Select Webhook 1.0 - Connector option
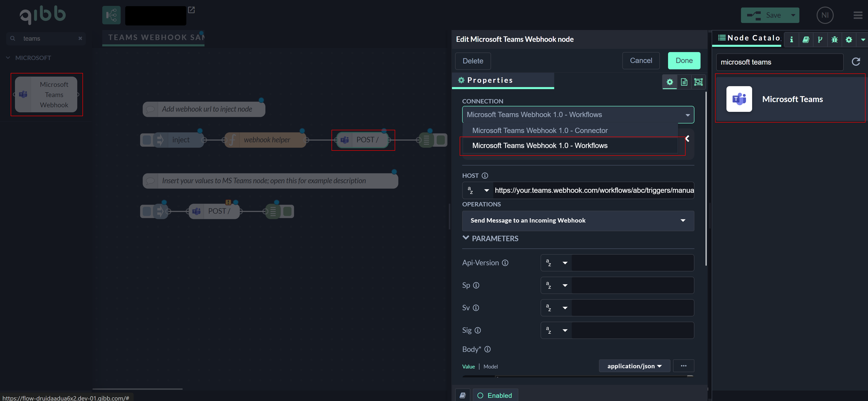The height and width of the screenshot is (401, 868). (x=540, y=130)
